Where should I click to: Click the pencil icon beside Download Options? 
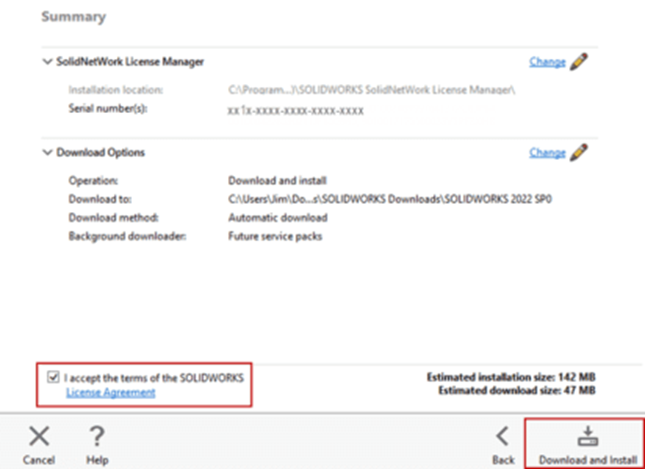point(578,152)
